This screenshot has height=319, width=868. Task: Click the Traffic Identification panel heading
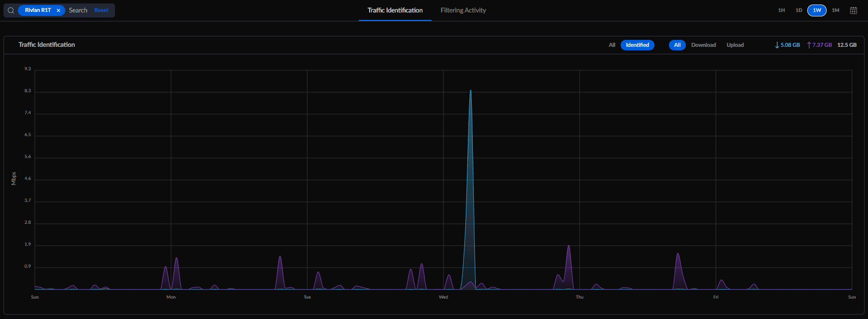pos(47,45)
